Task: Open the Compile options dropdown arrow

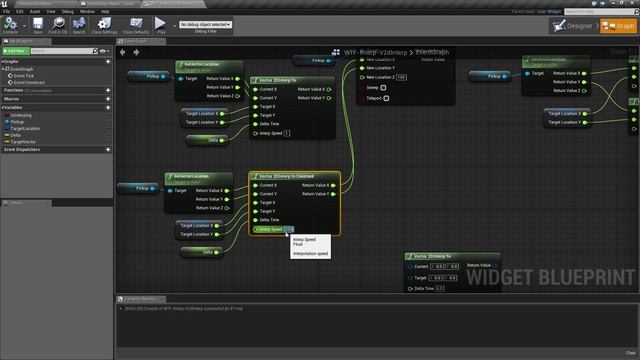Action: [x=24, y=26]
